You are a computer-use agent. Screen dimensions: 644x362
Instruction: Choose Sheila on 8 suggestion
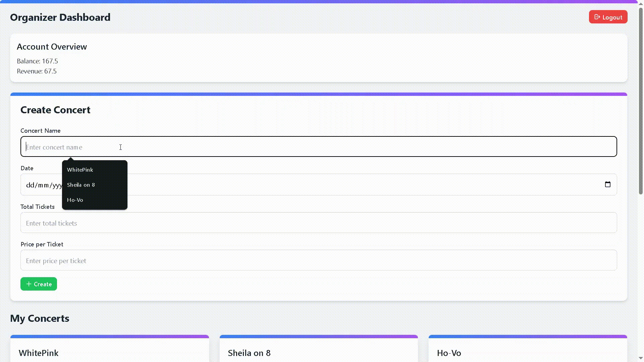(81, 185)
